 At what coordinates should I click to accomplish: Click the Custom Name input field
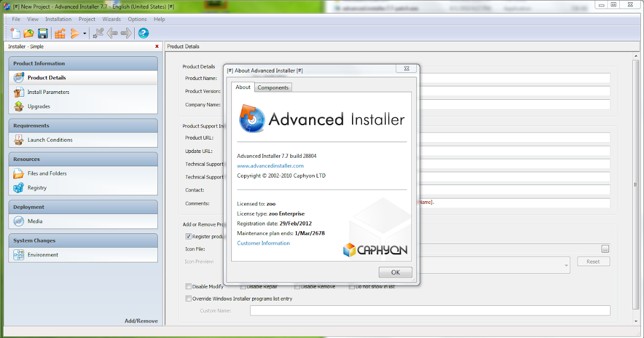[430, 311]
